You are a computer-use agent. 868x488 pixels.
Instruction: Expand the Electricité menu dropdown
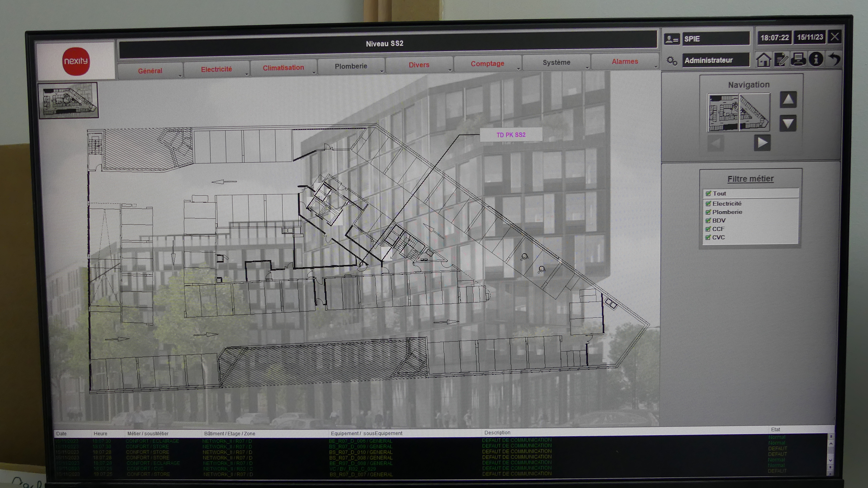216,69
